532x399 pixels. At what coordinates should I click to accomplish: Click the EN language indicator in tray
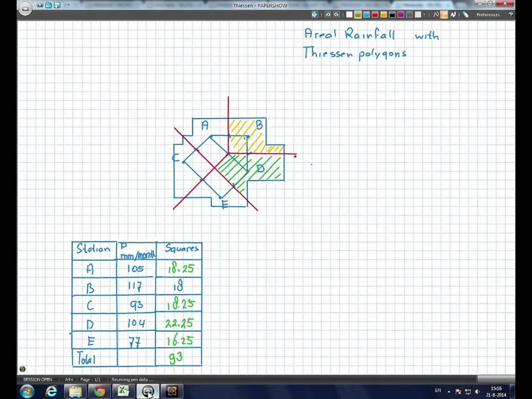point(438,391)
